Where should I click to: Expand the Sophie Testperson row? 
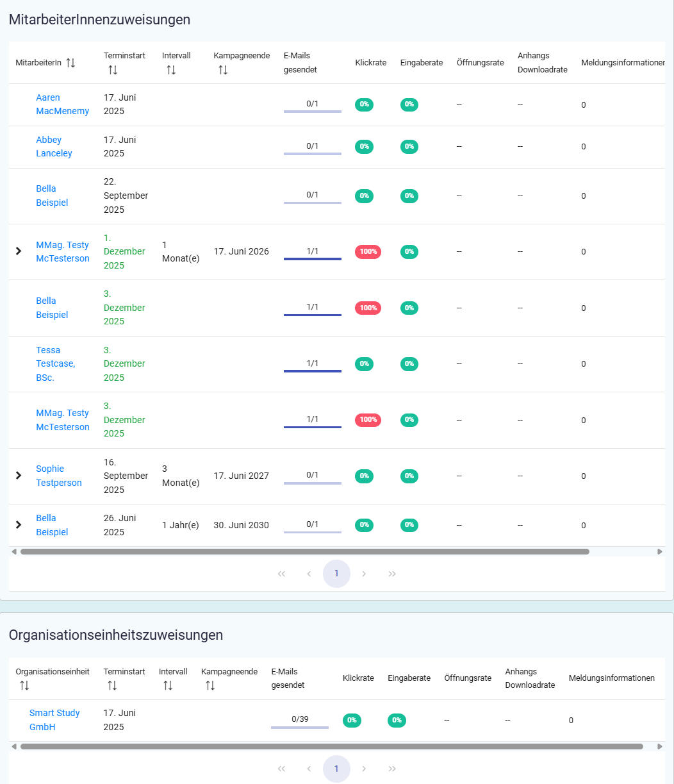click(x=19, y=476)
